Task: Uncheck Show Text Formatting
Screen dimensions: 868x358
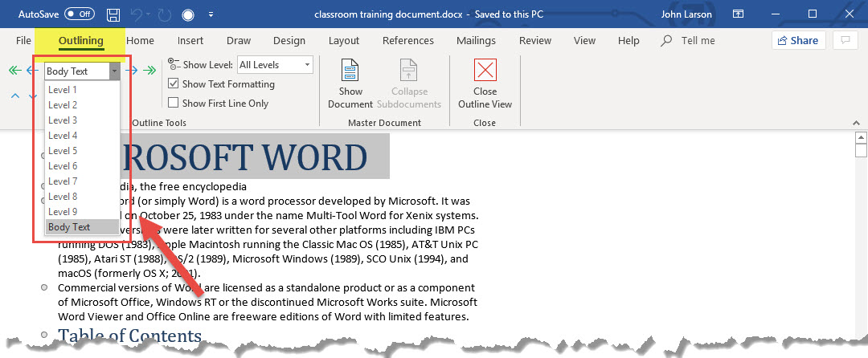Action: (x=173, y=84)
